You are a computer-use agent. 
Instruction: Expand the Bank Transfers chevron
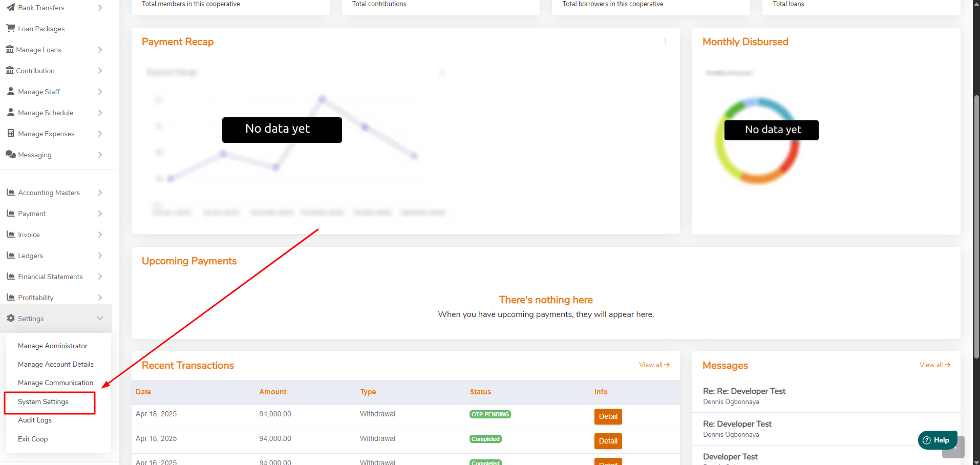(100, 8)
